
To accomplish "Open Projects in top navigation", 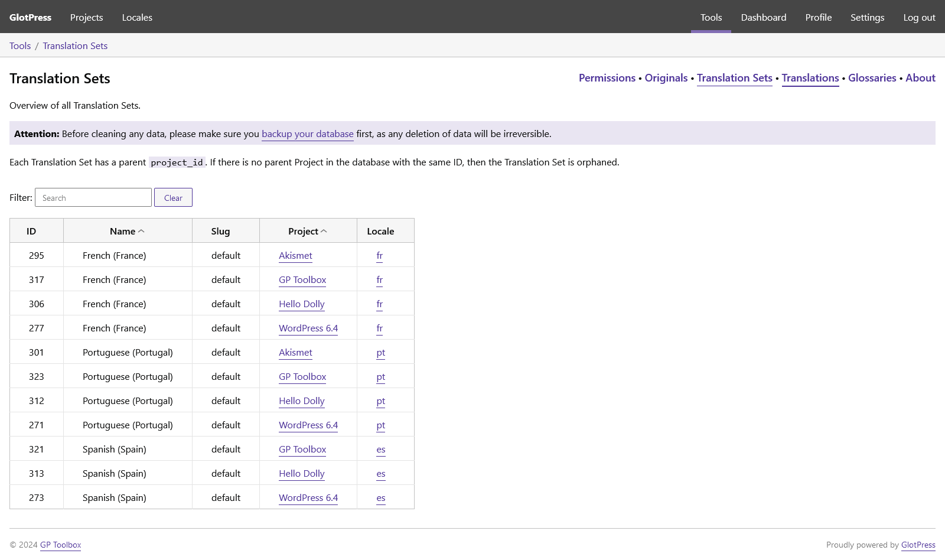I will pyautogui.click(x=86, y=17).
